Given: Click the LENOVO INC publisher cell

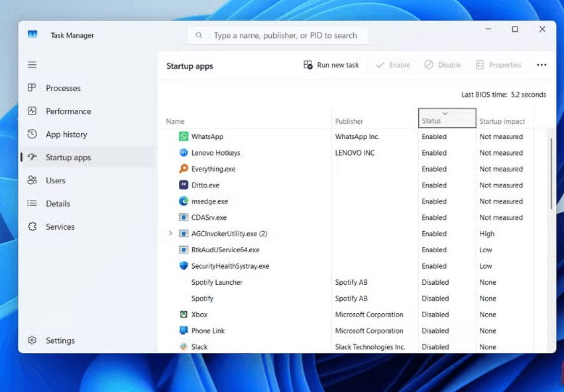Looking at the screenshot, I should click(355, 153).
